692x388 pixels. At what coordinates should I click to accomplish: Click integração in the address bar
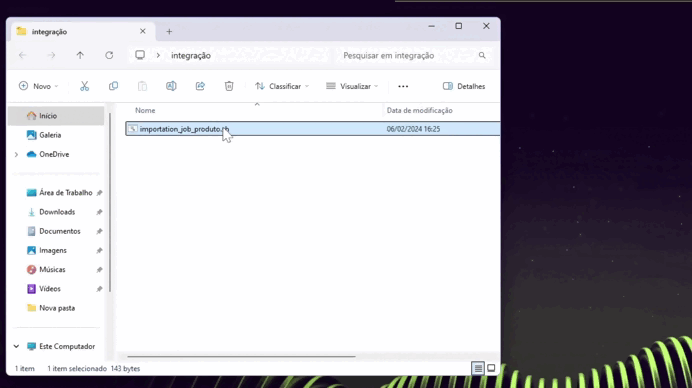[x=191, y=56]
